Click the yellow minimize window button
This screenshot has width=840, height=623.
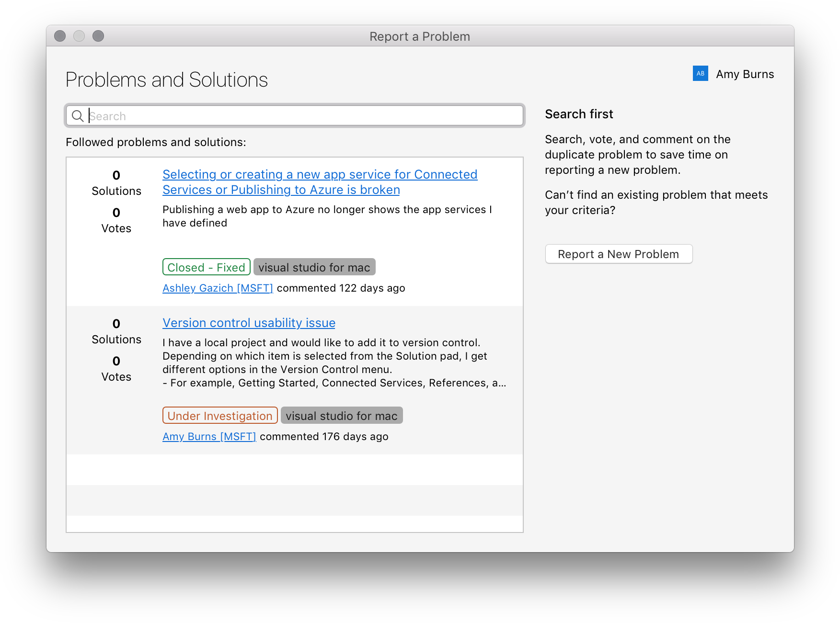[x=79, y=36]
